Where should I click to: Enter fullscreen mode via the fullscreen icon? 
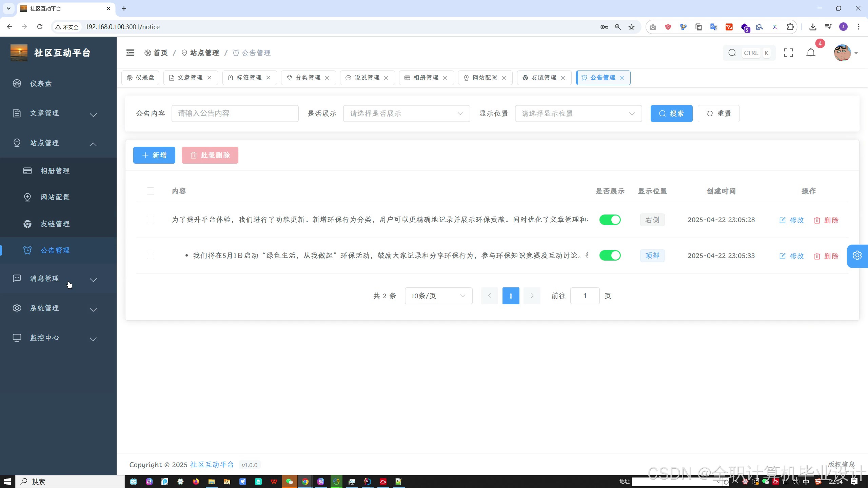(788, 53)
